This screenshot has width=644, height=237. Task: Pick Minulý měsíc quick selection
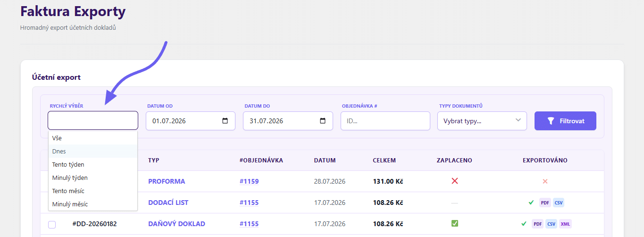(93, 204)
